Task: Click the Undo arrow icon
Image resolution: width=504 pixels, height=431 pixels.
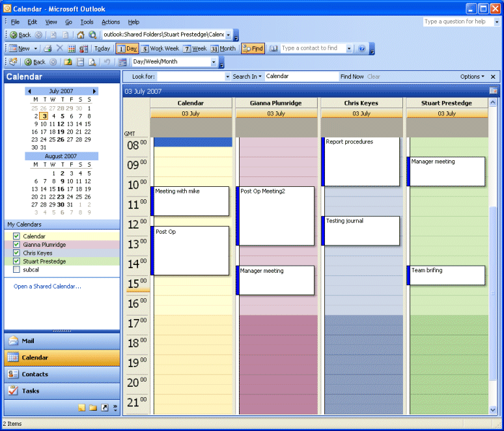Action: point(107,62)
